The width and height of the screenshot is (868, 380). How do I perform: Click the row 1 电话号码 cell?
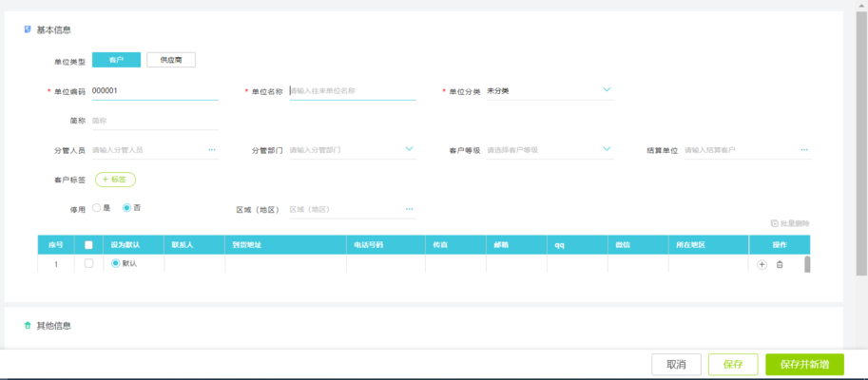click(386, 264)
